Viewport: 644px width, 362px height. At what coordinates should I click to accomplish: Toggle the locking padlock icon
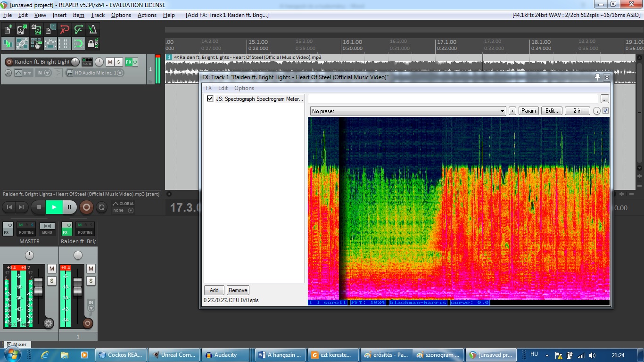92,44
